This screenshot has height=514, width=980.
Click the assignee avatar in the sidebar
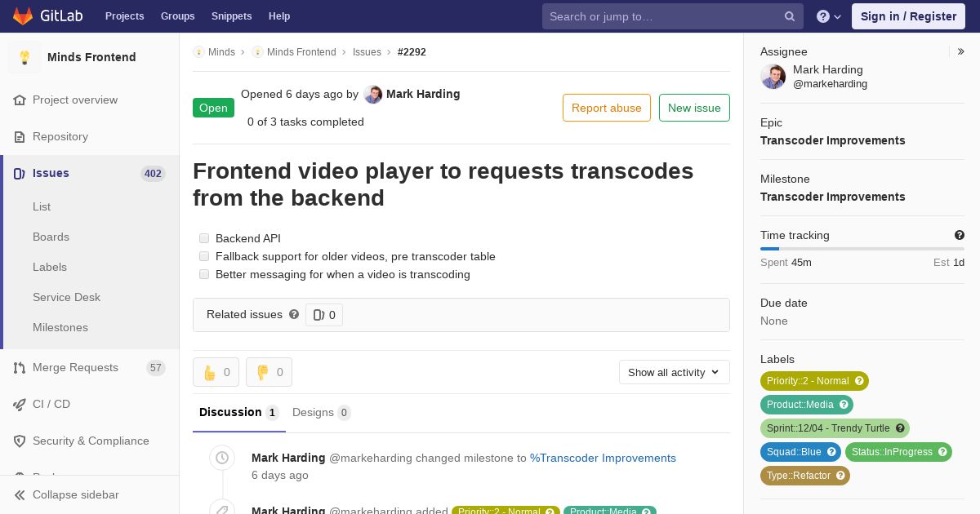pyautogui.click(x=773, y=77)
